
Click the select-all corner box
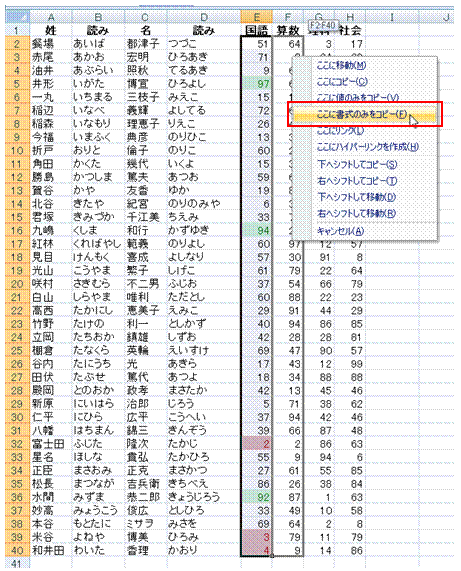coord(17,17)
